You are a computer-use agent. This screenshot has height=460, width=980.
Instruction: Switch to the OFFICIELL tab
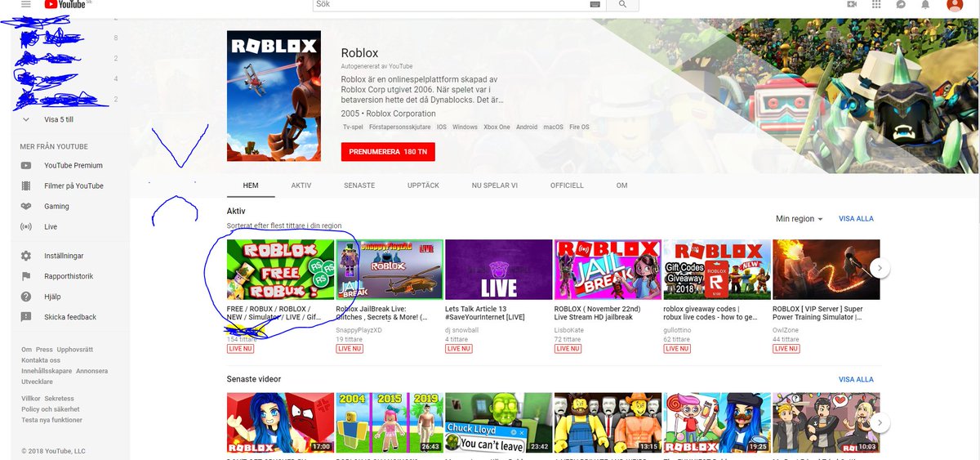[567, 185]
